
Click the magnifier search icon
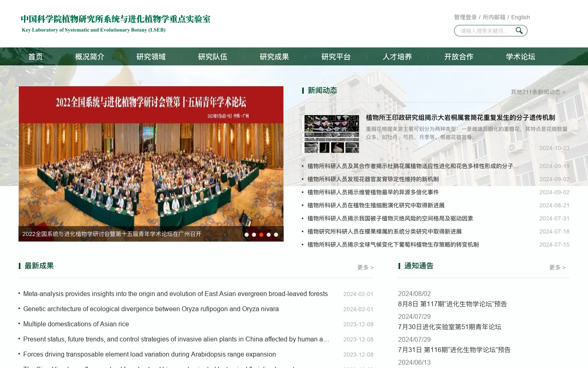(x=519, y=31)
